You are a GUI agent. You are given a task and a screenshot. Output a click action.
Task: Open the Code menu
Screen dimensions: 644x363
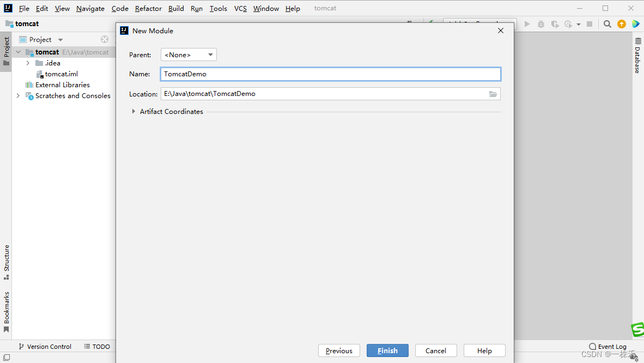(120, 8)
